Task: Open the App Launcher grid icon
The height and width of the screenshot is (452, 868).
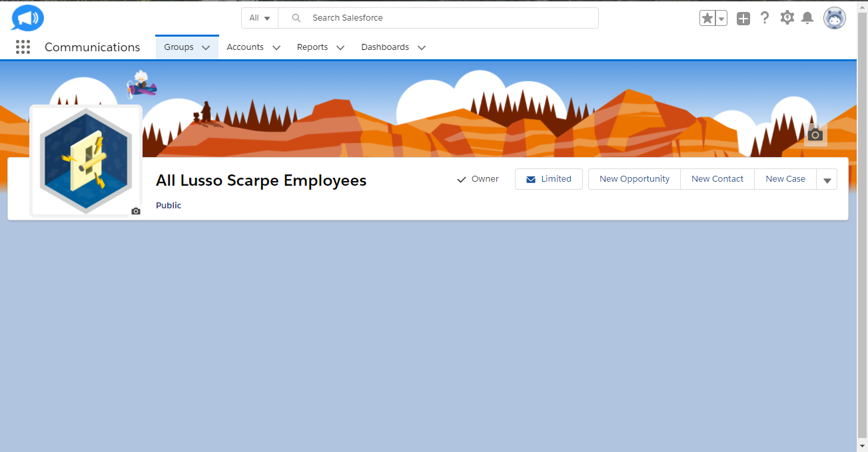Action: click(23, 47)
